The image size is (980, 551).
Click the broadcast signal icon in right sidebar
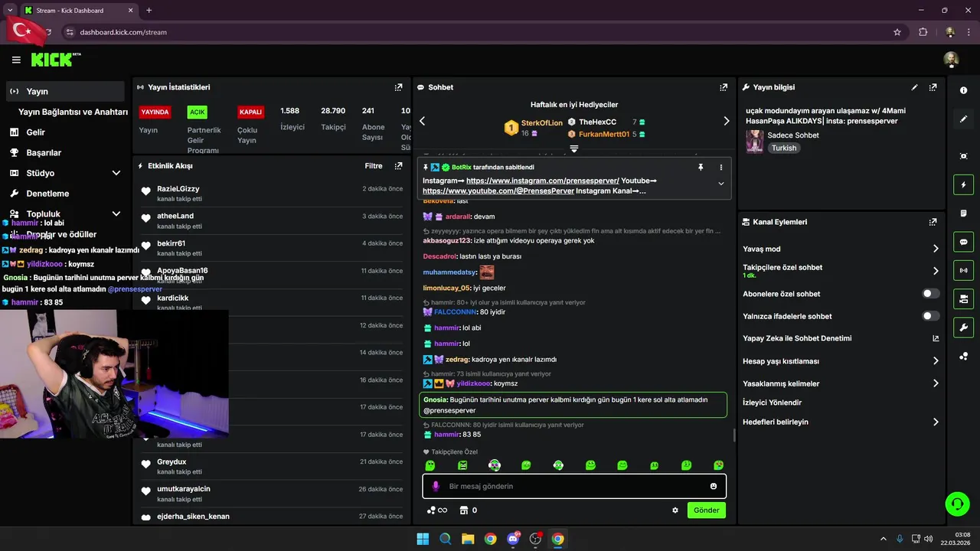[x=963, y=270]
